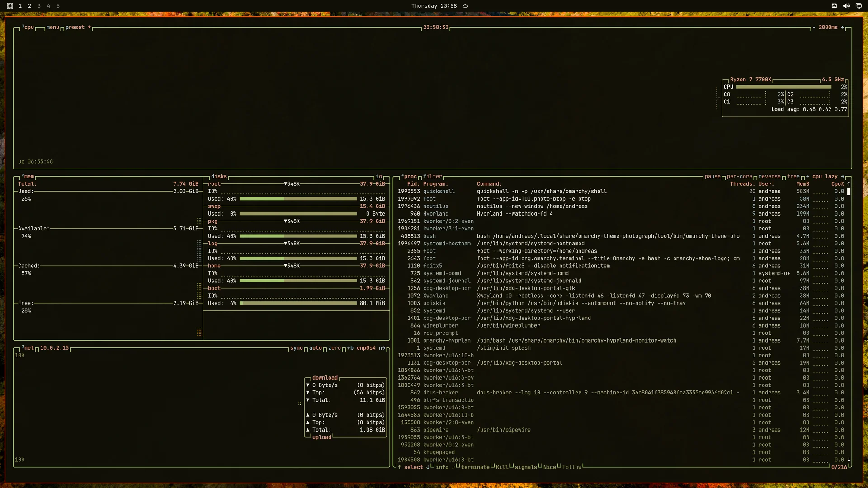Toggle reverse sorting of processes

[x=769, y=177]
